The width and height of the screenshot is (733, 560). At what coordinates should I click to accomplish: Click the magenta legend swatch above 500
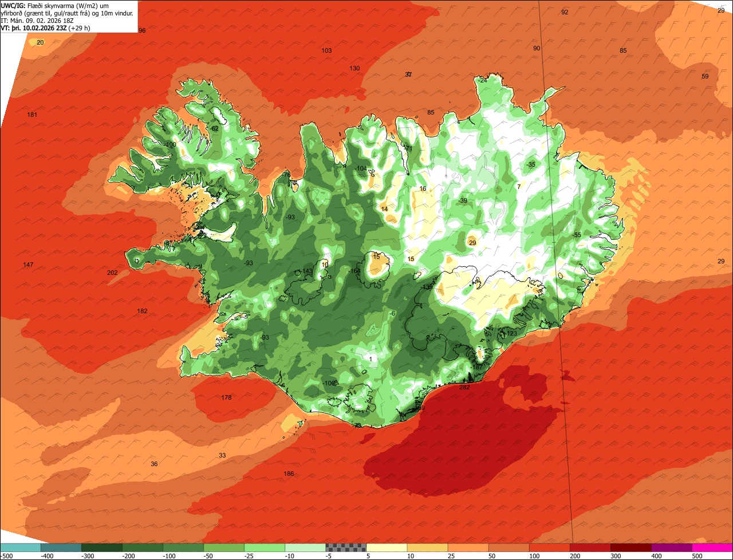712,547
